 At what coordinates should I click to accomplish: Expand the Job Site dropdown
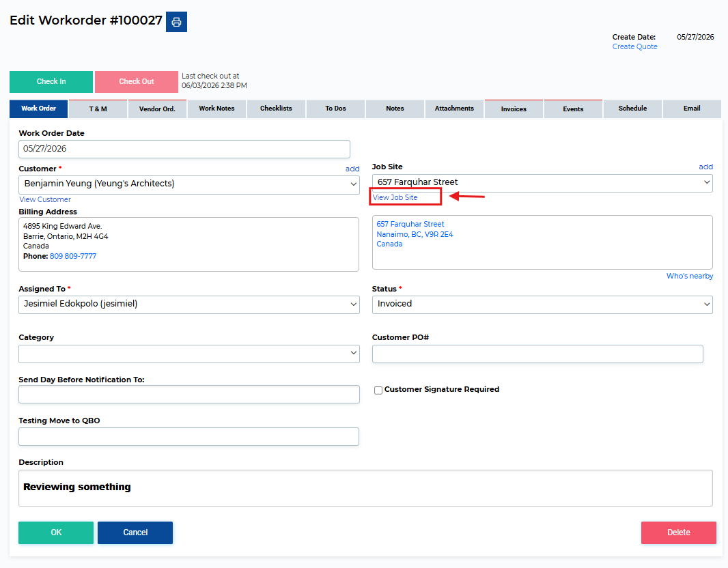point(542,183)
